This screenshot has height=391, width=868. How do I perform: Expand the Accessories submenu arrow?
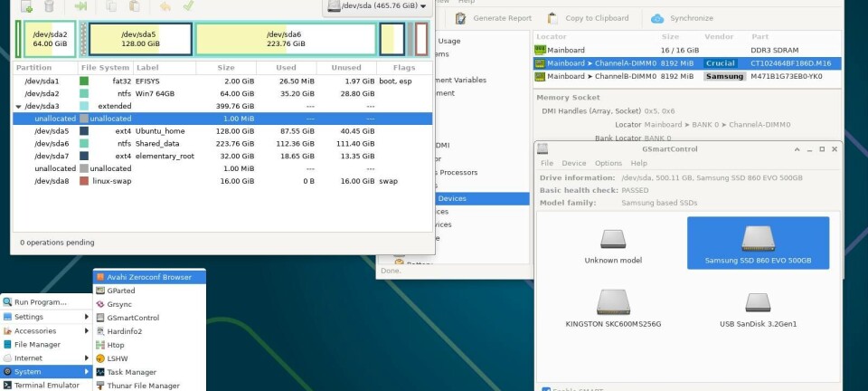pyautogui.click(x=87, y=330)
